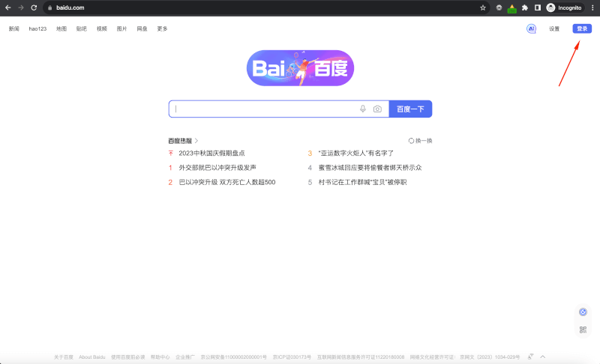
Task: Open hot topic 村书记在工作群喊宝贝被停职
Action: point(362,182)
